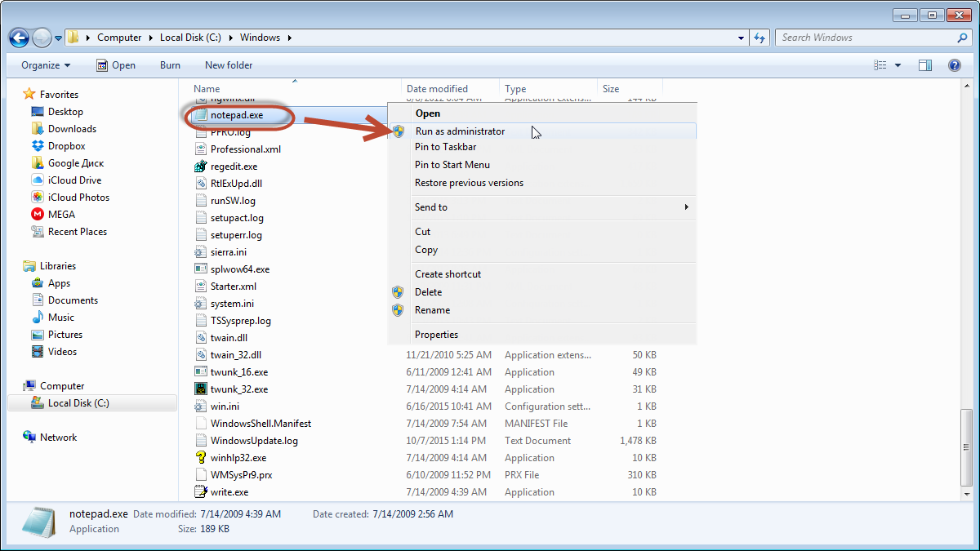The image size is (980, 551).
Task: Open Recent Places in sidebar
Action: coord(77,232)
